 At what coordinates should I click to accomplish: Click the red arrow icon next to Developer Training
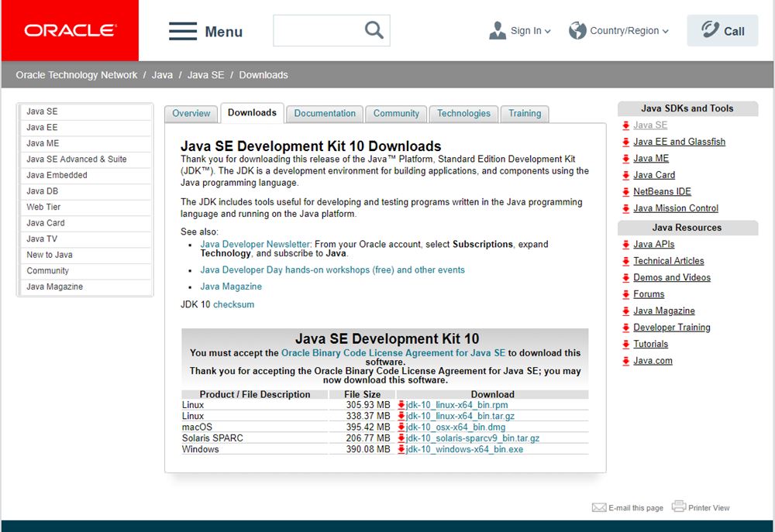tap(625, 328)
